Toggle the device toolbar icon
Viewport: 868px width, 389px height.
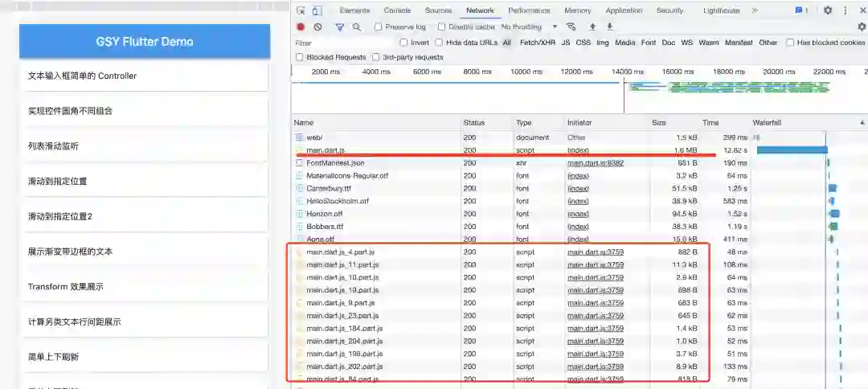(317, 10)
